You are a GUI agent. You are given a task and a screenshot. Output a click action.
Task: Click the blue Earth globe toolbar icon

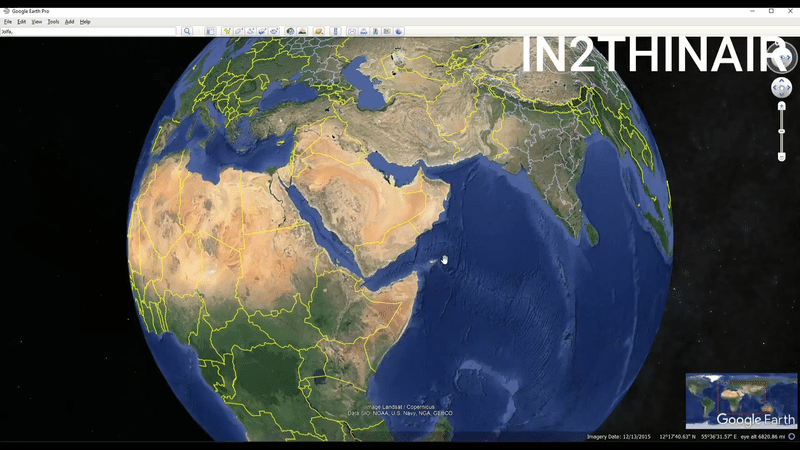(399, 31)
